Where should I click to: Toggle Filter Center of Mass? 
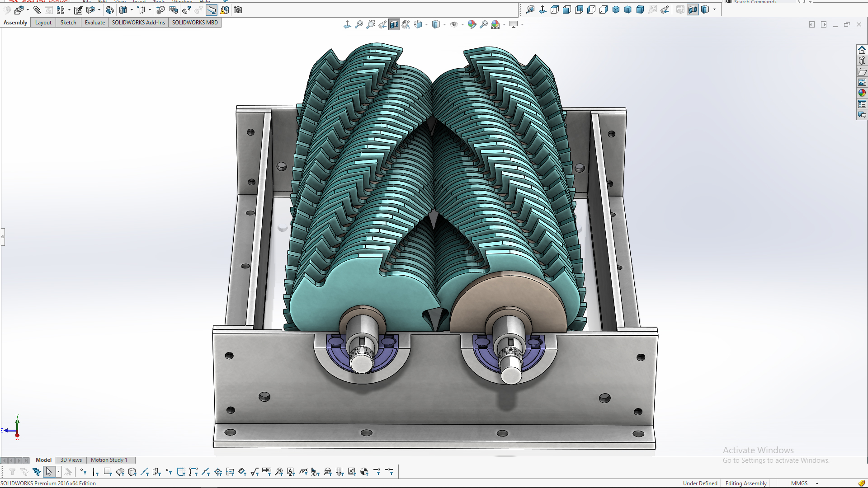coord(364,472)
